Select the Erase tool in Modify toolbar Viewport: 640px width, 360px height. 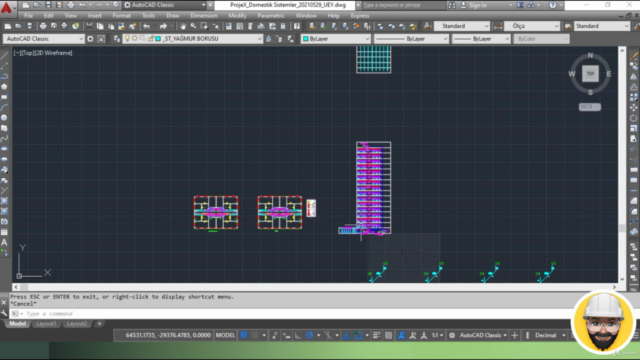(x=634, y=56)
